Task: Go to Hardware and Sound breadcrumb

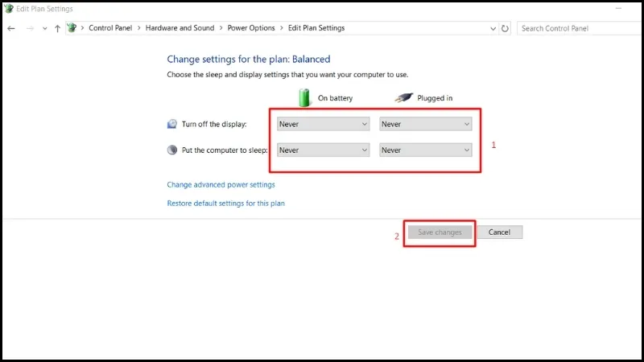Action: [180, 28]
